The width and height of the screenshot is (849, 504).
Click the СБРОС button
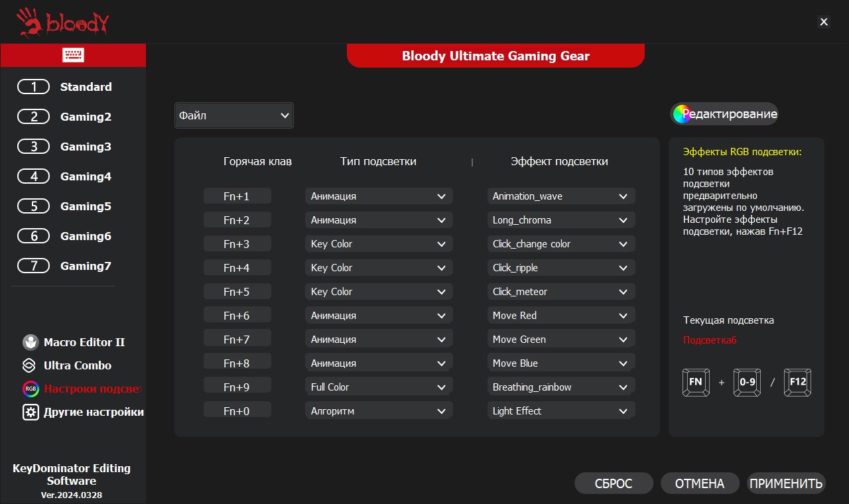[614, 483]
